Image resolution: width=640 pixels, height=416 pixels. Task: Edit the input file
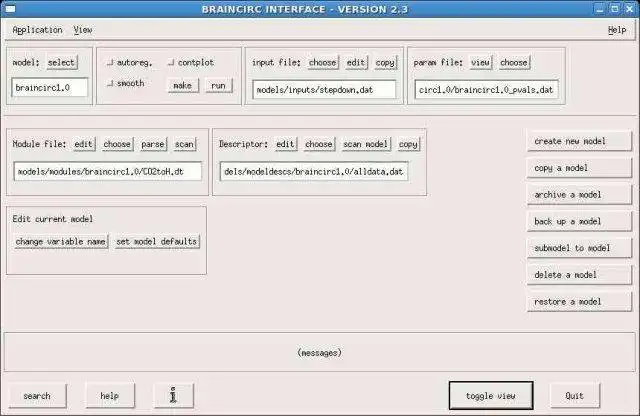356,62
